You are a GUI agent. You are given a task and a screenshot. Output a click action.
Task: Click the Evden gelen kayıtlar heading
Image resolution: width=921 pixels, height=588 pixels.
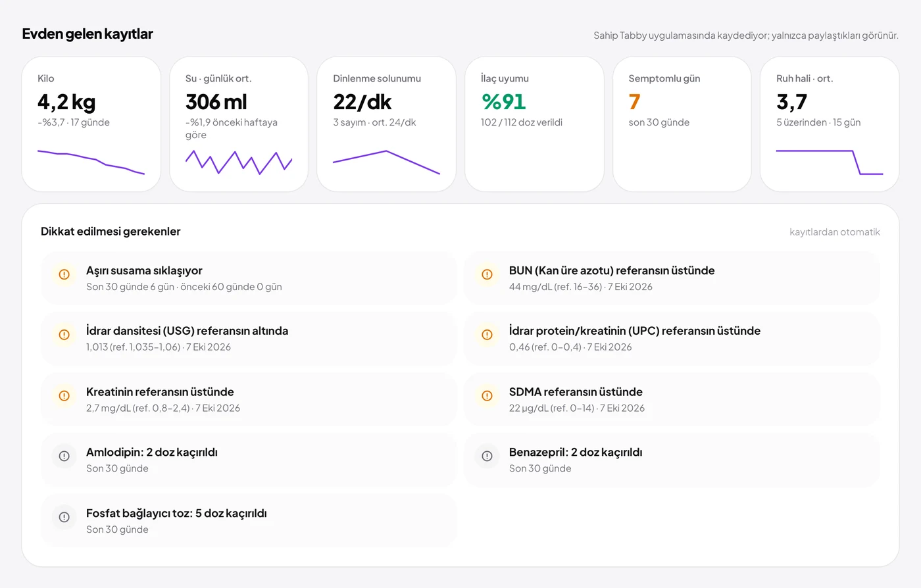(87, 34)
